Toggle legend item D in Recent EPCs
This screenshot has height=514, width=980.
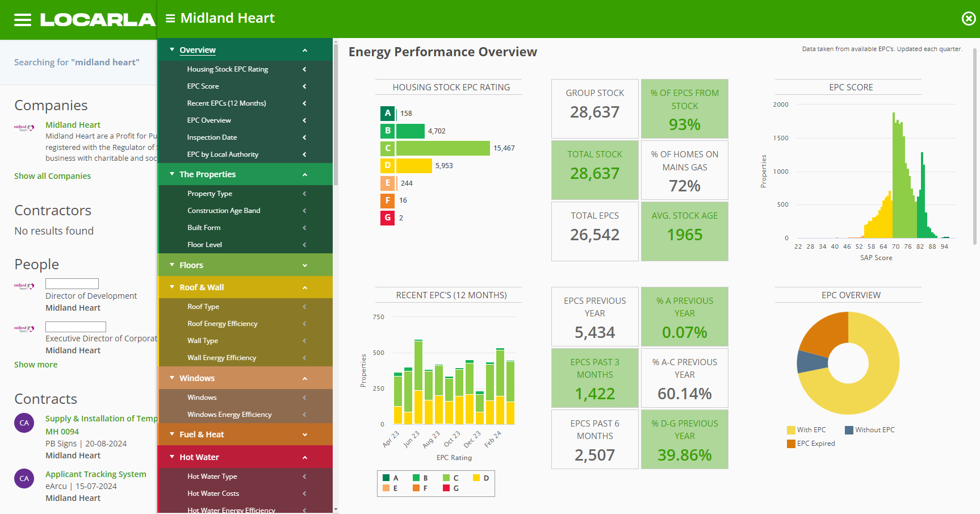(481, 478)
